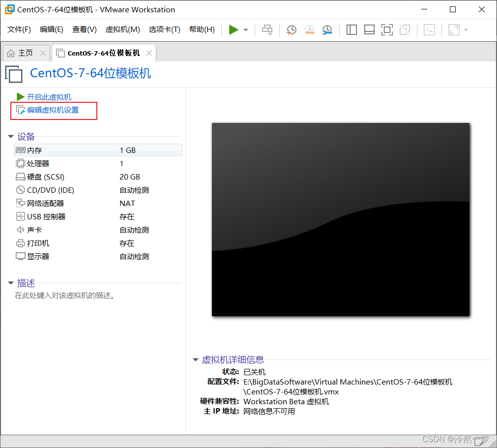The height and width of the screenshot is (448, 497).
Task: Click the 网络信息不可用 IP address text
Action: 269,412
